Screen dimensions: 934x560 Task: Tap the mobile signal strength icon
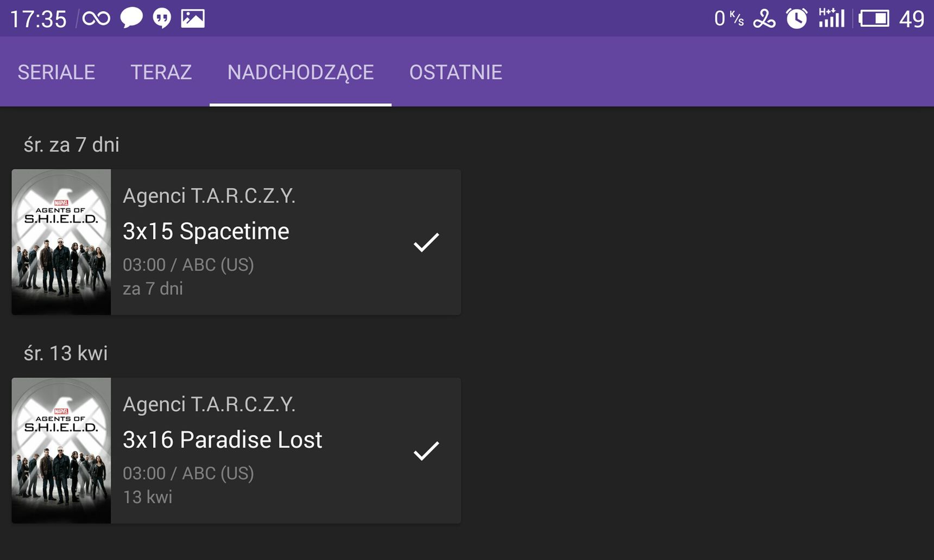coord(831,18)
